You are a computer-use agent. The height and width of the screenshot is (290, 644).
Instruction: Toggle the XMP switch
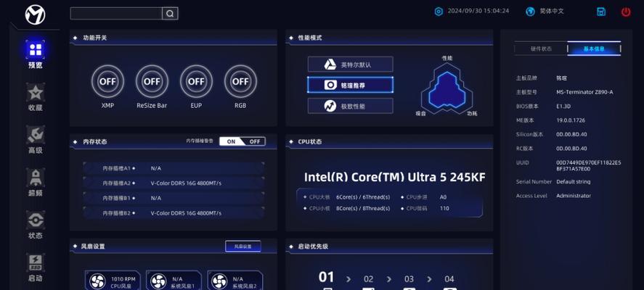[x=107, y=81]
